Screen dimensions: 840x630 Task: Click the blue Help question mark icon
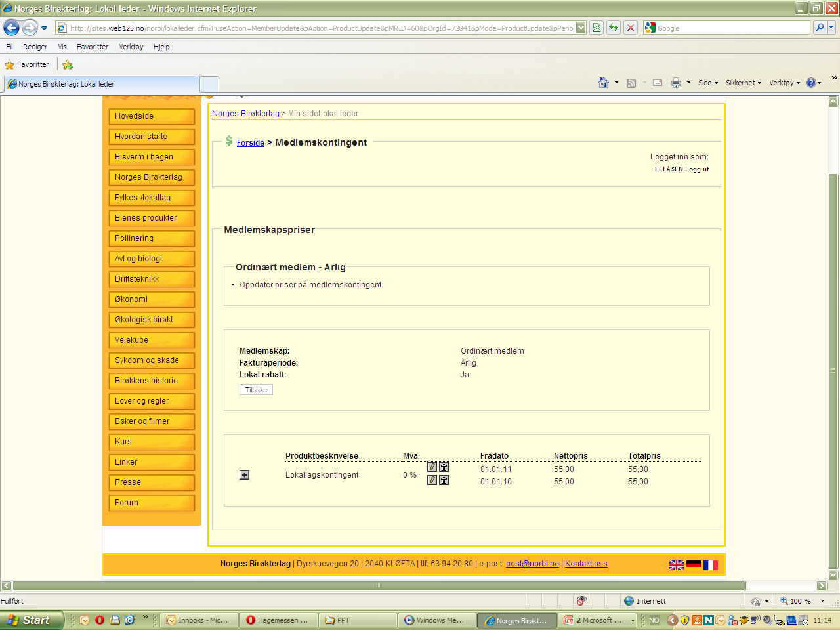(811, 83)
